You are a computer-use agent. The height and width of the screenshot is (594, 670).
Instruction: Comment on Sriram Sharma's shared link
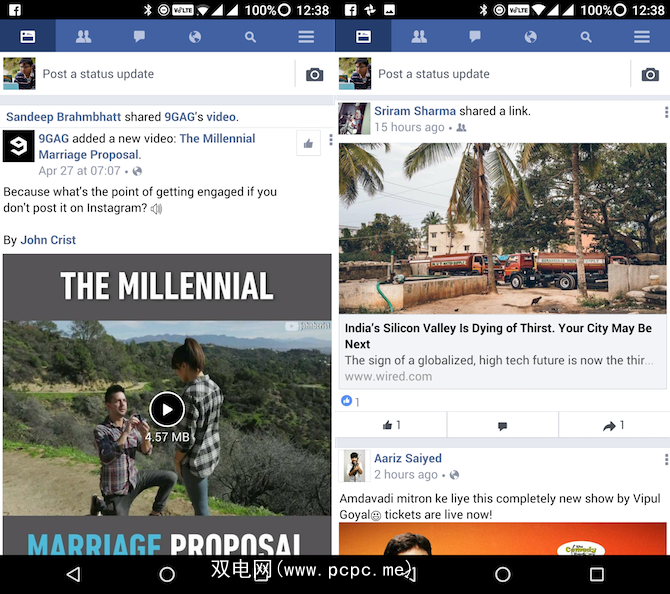(502, 425)
